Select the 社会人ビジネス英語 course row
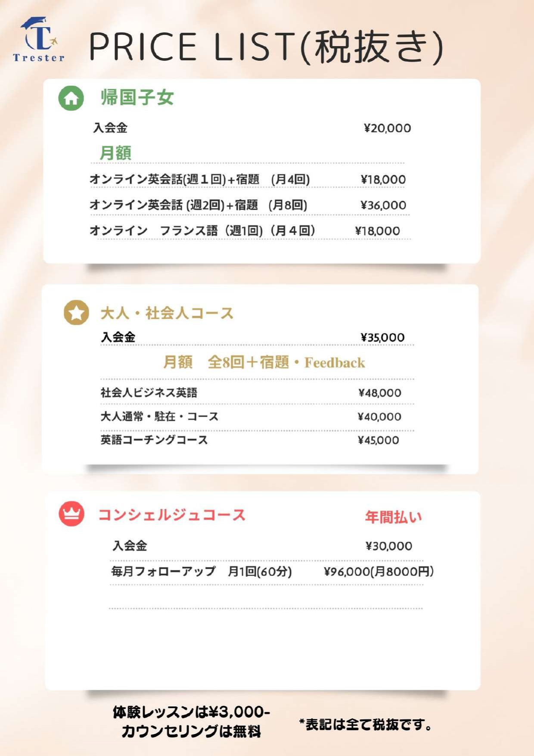Viewport: 534px width, 756px height. pos(251,392)
